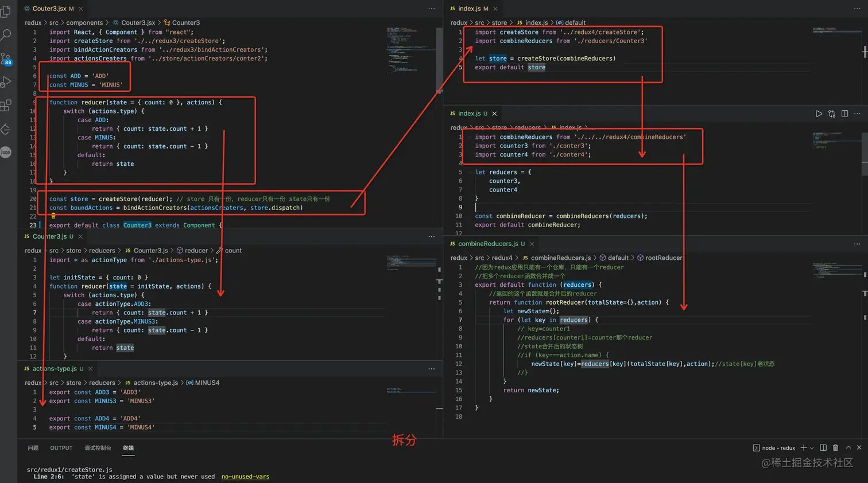
Task: Open more actions for Couter3.jsx editor group
Action: pos(431,9)
